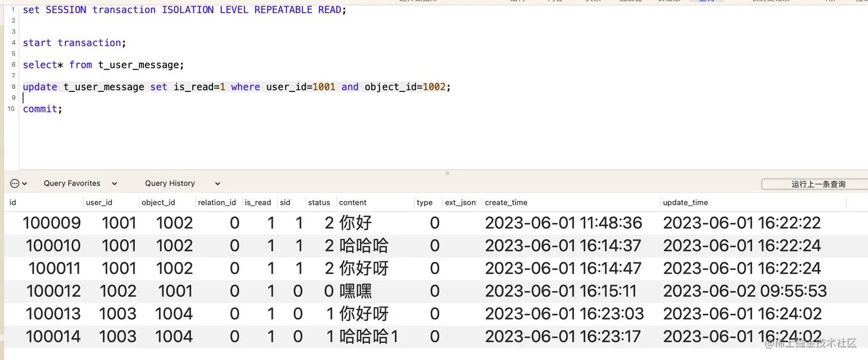This screenshot has width=868, height=360.
Task: Click the status column header
Action: 319,202
